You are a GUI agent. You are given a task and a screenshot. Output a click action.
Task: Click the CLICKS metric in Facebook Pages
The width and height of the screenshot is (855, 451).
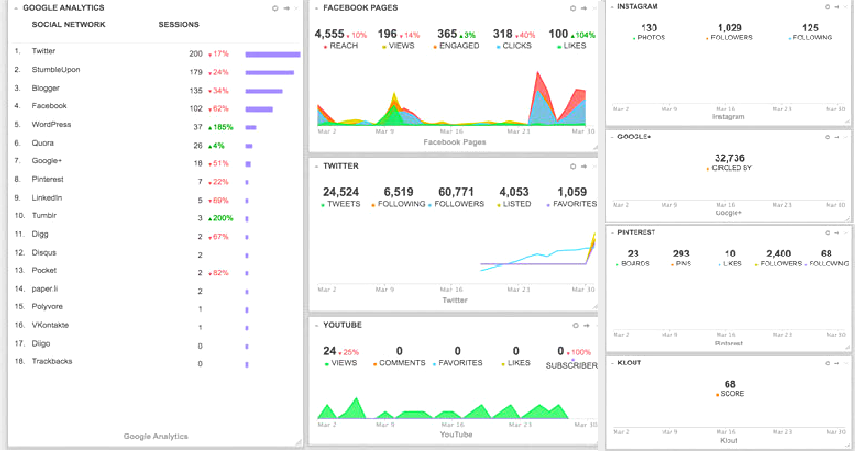tap(514, 39)
